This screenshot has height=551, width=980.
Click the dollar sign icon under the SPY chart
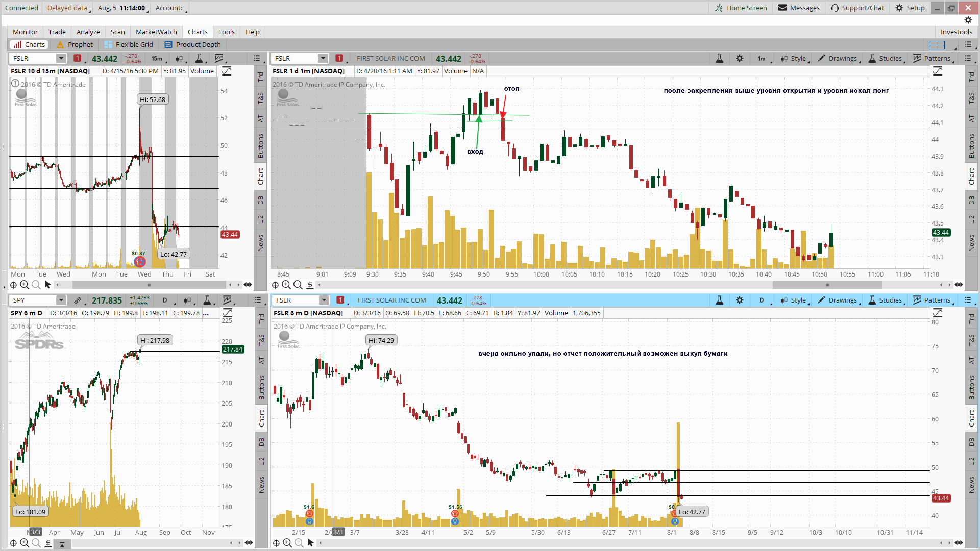(48, 543)
